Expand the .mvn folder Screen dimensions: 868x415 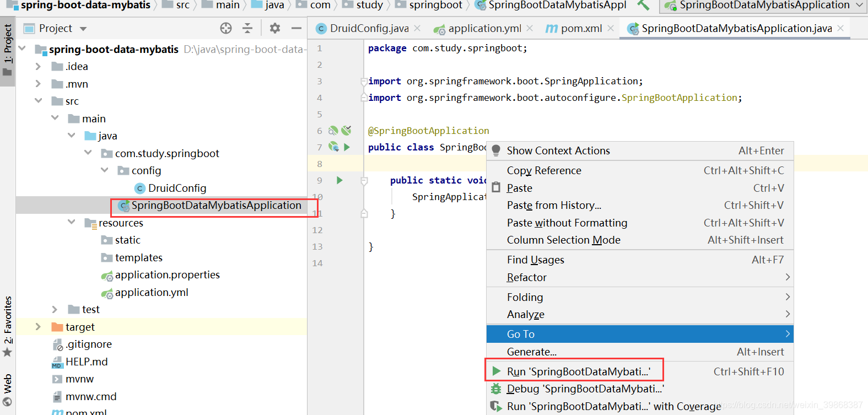coord(38,84)
